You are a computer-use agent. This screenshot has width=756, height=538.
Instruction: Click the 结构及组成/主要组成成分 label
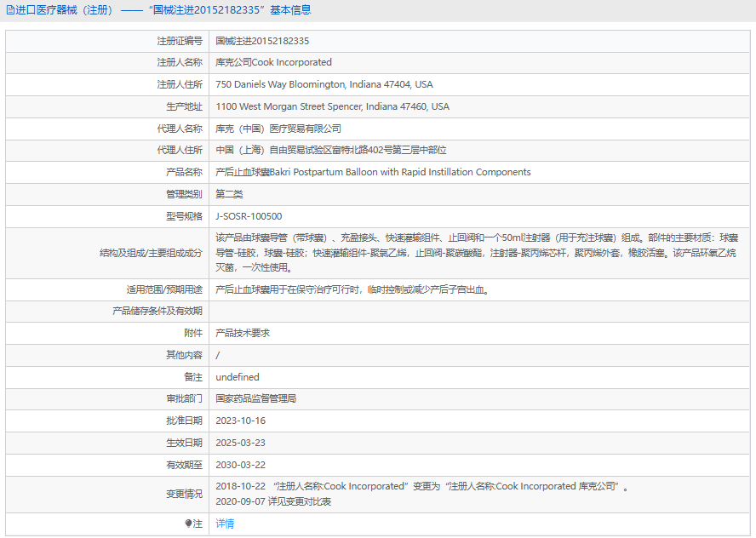point(151,253)
